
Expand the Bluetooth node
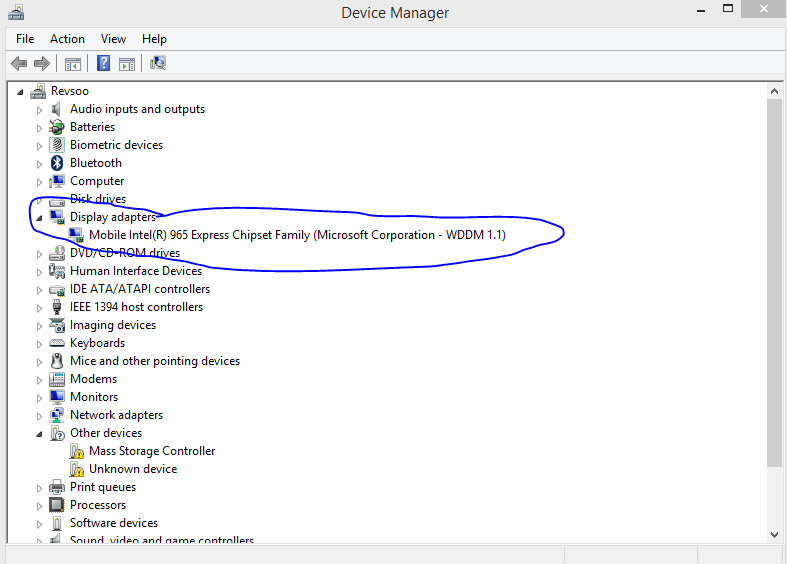click(x=39, y=164)
